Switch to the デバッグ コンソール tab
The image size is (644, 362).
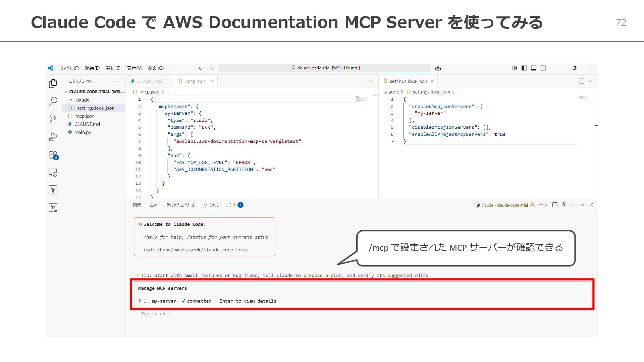point(180,205)
